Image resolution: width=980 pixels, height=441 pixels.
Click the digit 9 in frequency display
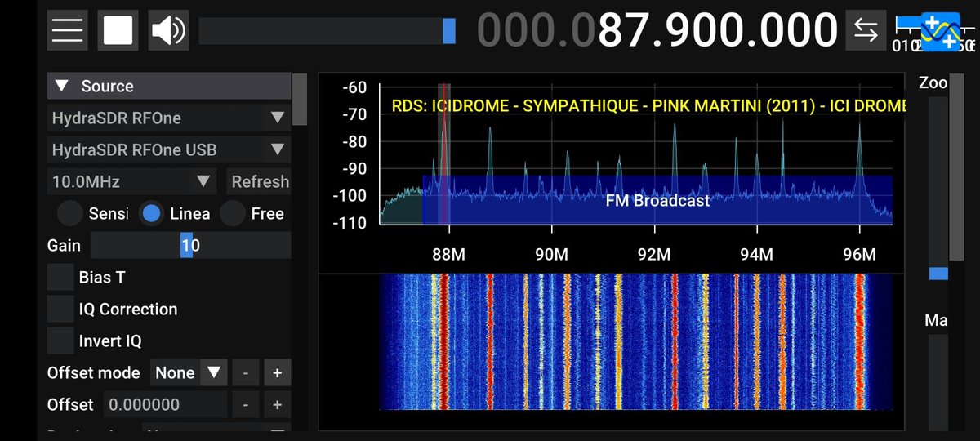[673, 30]
